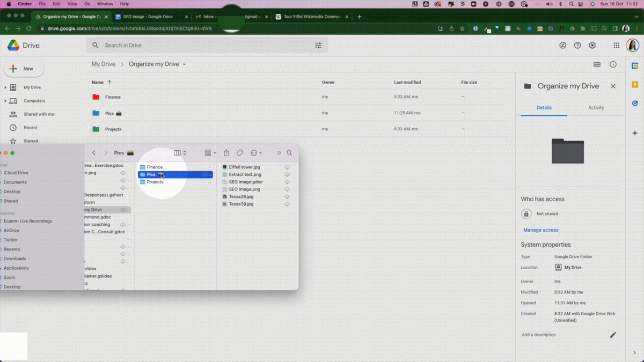Image resolution: width=644 pixels, height=362 pixels.
Task: Click the Manage access link
Action: click(540, 230)
